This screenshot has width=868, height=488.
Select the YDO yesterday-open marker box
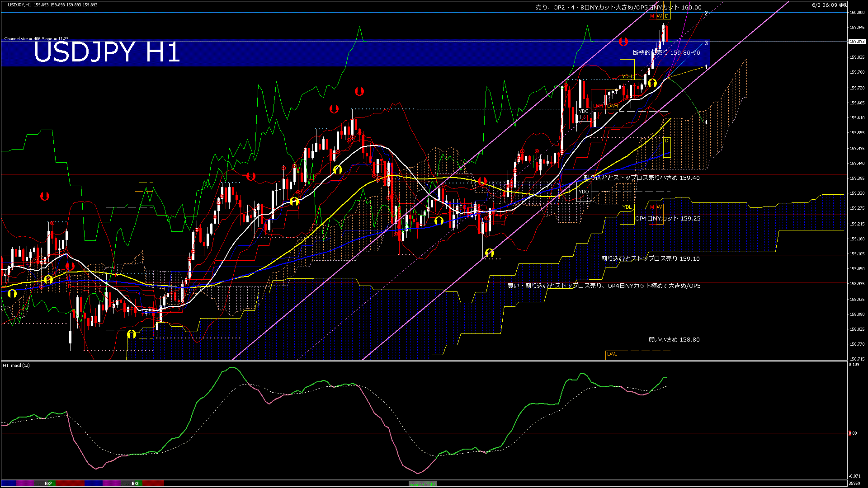(584, 192)
